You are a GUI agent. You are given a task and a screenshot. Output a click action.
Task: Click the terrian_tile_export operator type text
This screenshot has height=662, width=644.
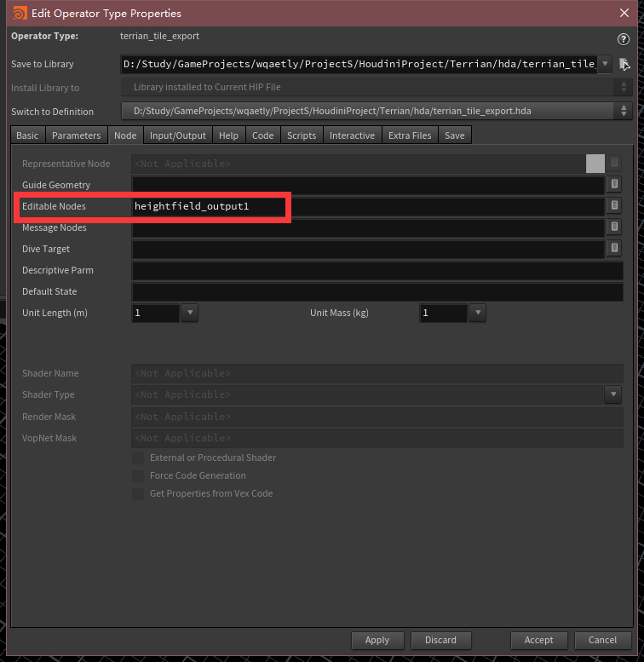coord(159,36)
